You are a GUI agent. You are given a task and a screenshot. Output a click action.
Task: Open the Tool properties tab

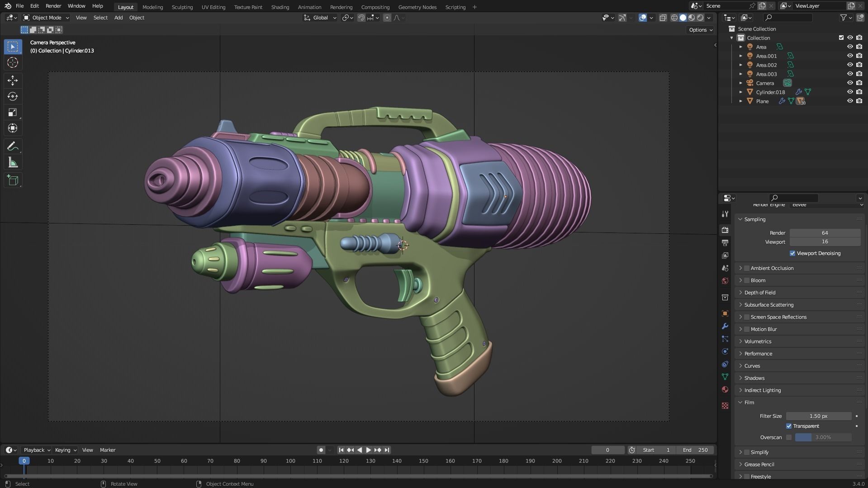[725, 214]
